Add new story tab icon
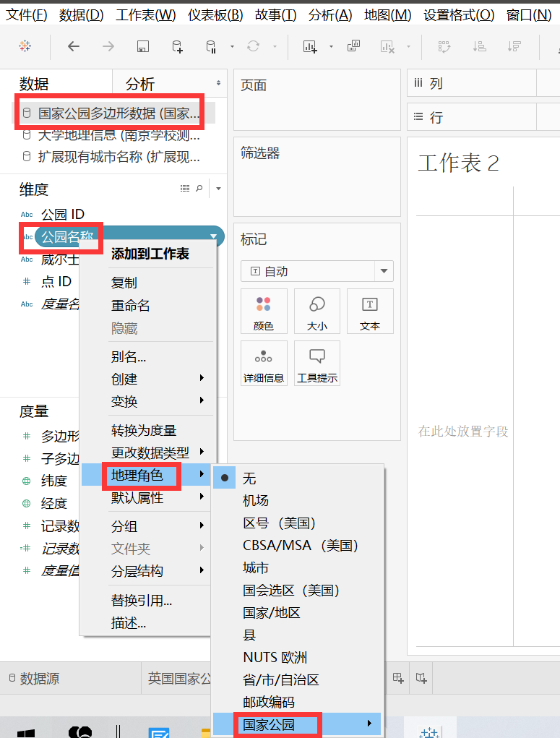The image size is (560, 738). (421, 678)
